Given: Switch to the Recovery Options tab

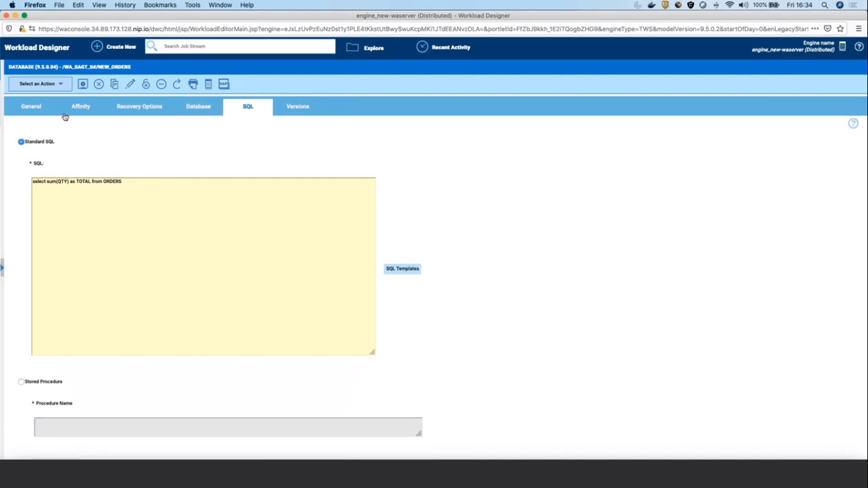Looking at the screenshot, I should click(139, 106).
